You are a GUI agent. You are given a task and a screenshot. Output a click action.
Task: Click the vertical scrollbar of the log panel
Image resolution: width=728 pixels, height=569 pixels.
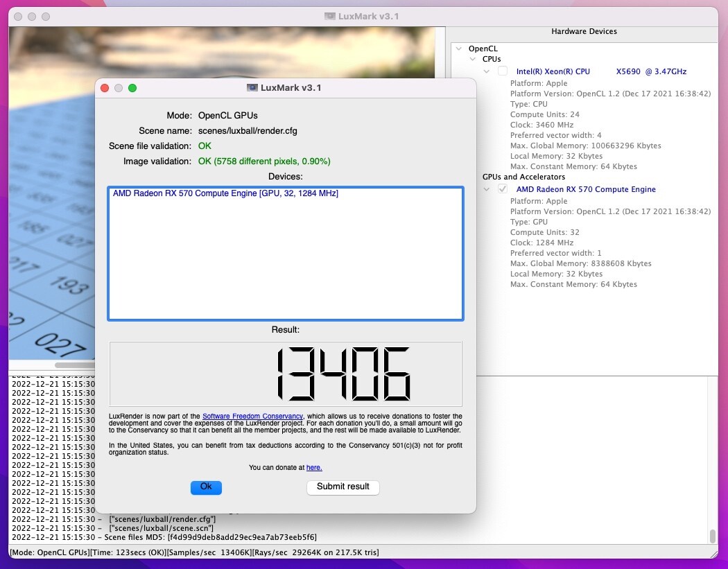point(712,536)
